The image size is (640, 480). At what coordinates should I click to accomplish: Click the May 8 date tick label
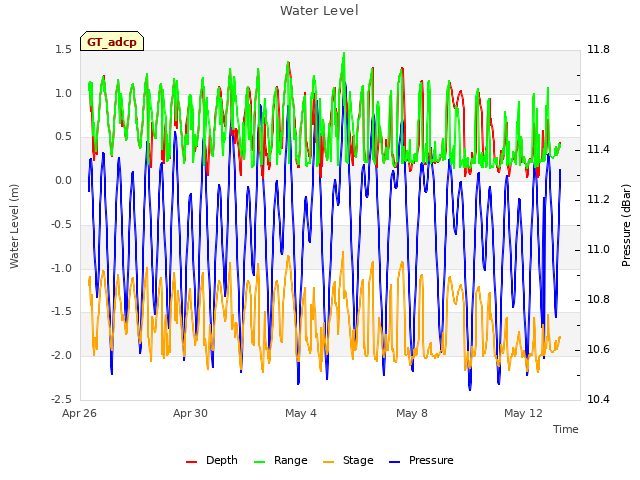coord(412,413)
